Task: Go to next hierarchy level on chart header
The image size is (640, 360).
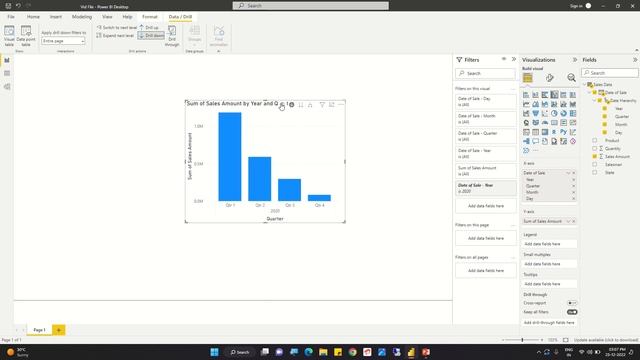Action: click(x=301, y=105)
